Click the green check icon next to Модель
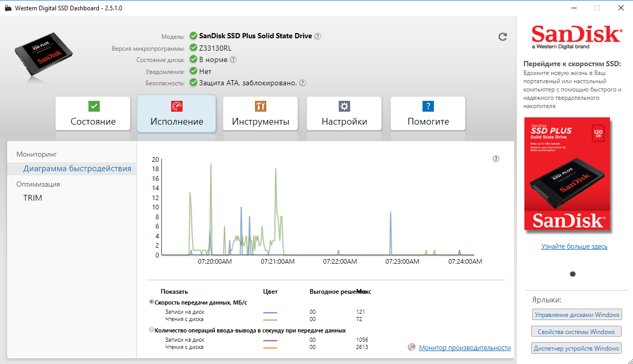This screenshot has width=633, height=364. 193,36
